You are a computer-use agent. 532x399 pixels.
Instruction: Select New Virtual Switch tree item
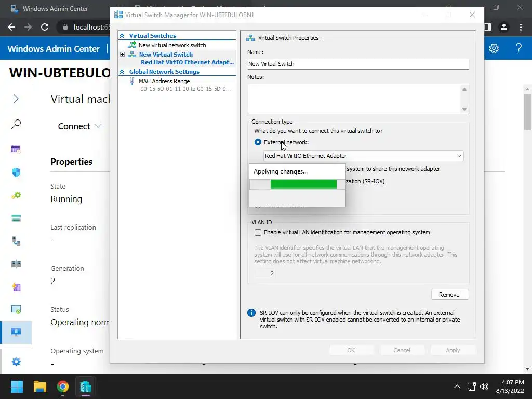(x=166, y=54)
